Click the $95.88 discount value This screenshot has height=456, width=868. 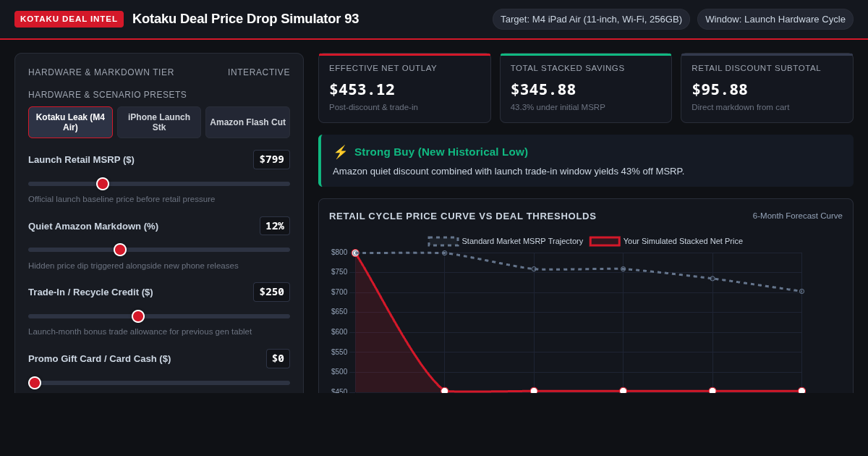click(720, 90)
